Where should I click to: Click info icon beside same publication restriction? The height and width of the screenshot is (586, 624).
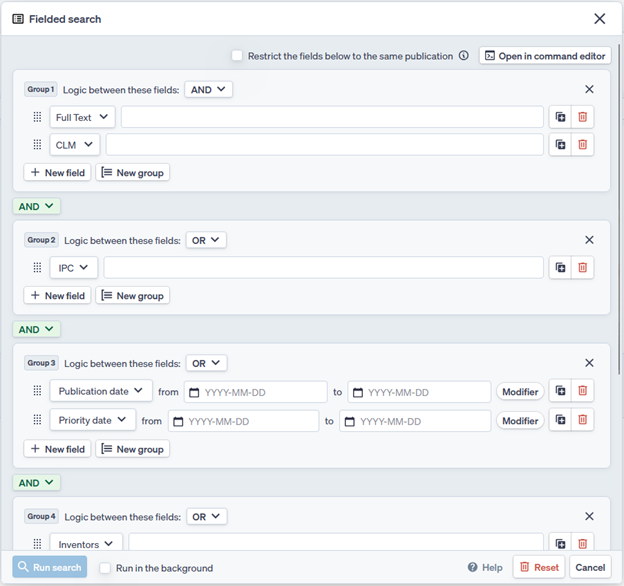[464, 56]
